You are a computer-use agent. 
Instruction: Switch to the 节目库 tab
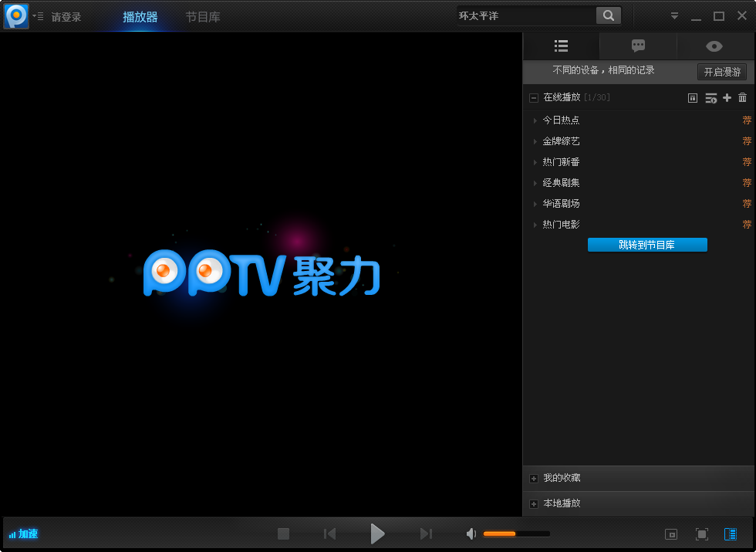[202, 15]
